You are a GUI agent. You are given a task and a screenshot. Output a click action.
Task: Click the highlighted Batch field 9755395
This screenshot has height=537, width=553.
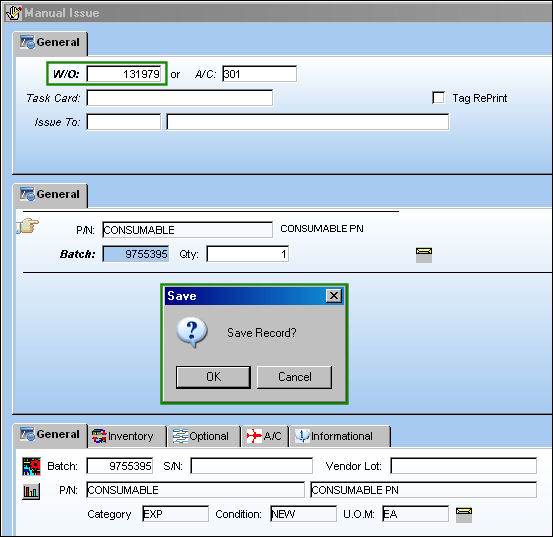[x=136, y=254]
